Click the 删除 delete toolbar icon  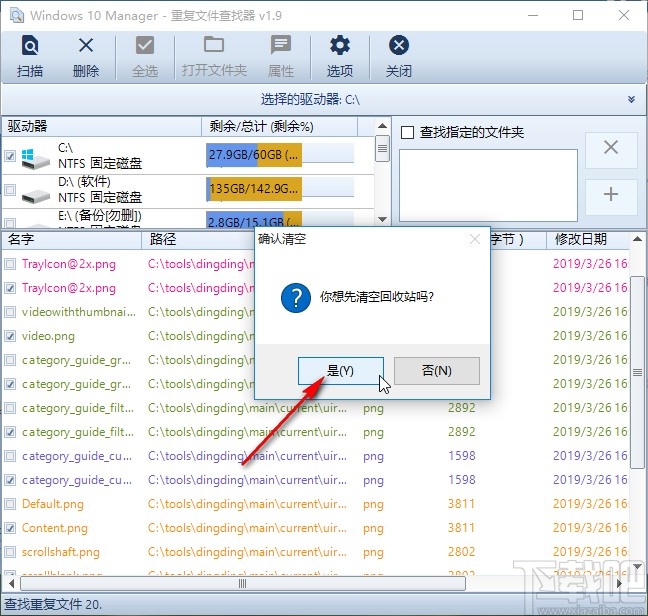[86, 45]
